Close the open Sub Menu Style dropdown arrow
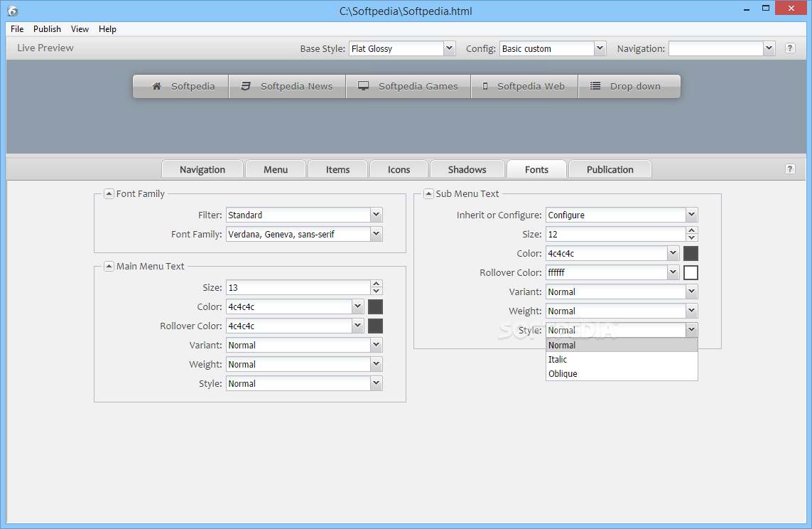Screen dimensions: 812x529 [x=692, y=329]
